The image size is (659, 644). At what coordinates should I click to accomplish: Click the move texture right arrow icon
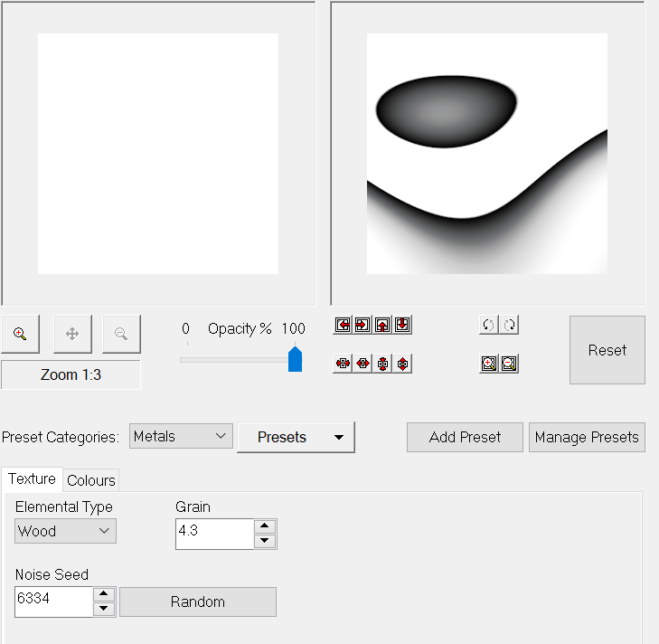tap(362, 325)
